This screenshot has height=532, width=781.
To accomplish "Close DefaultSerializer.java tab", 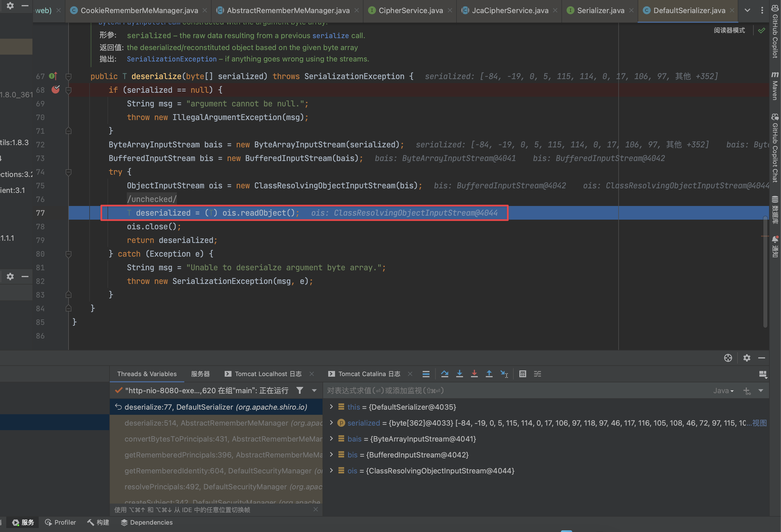I will click(x=732, y=11).
